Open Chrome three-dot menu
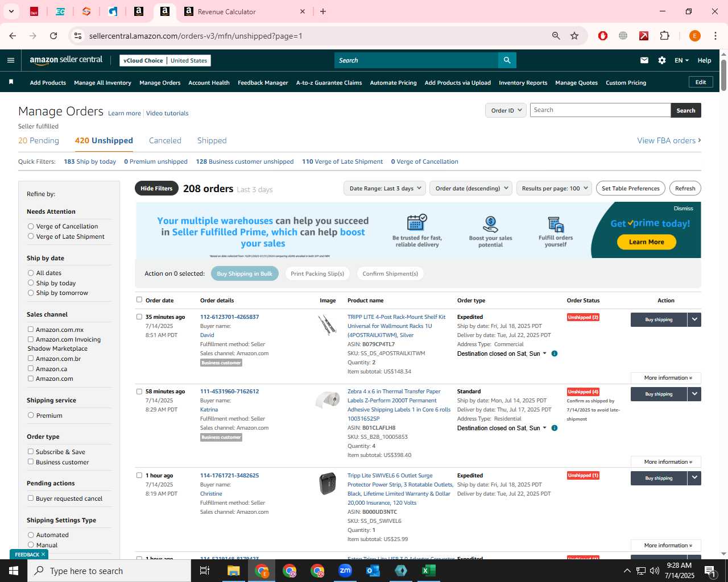Viewport: 728px width, 582px height. coord(715,36)
